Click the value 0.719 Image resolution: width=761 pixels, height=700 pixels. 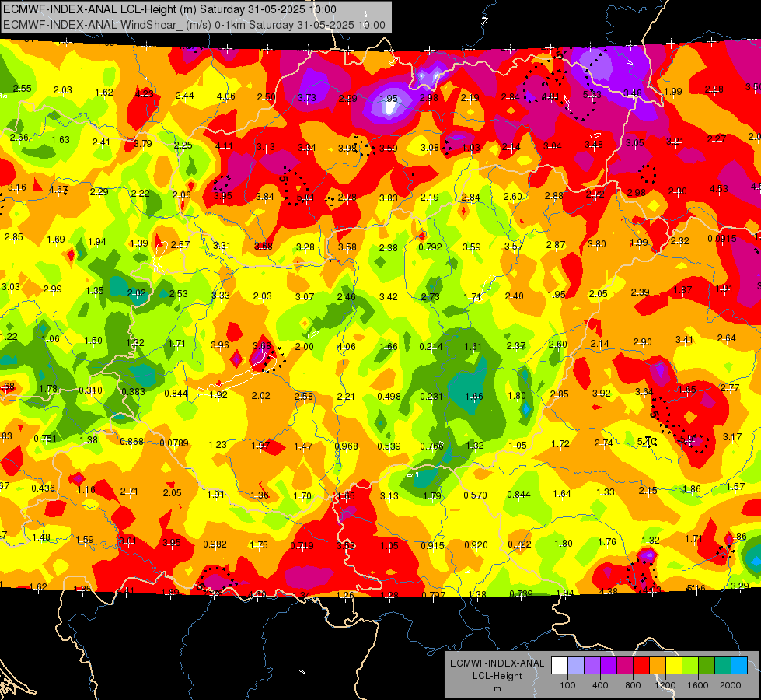(302, 546)
